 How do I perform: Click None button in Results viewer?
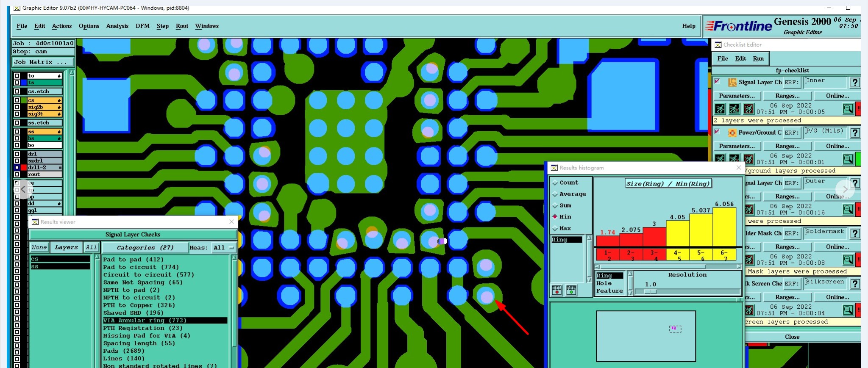[x=39, y=248]
